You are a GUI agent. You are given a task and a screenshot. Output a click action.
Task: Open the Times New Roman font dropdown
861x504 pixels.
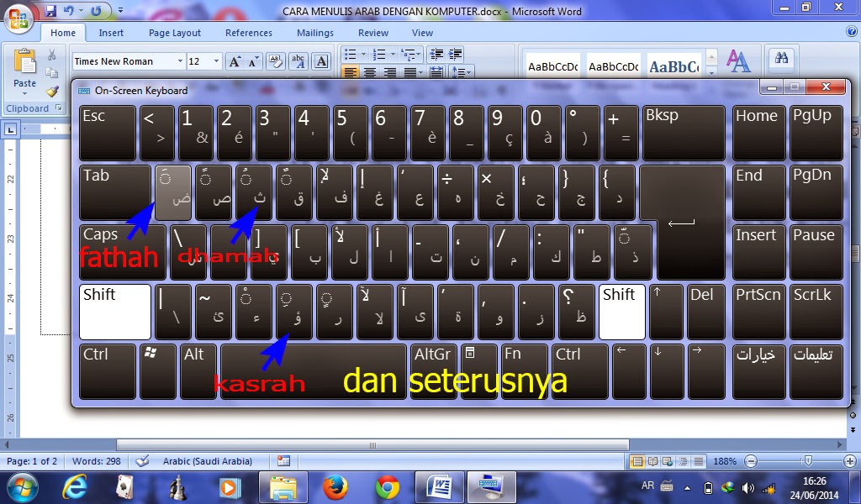point(180,61)
